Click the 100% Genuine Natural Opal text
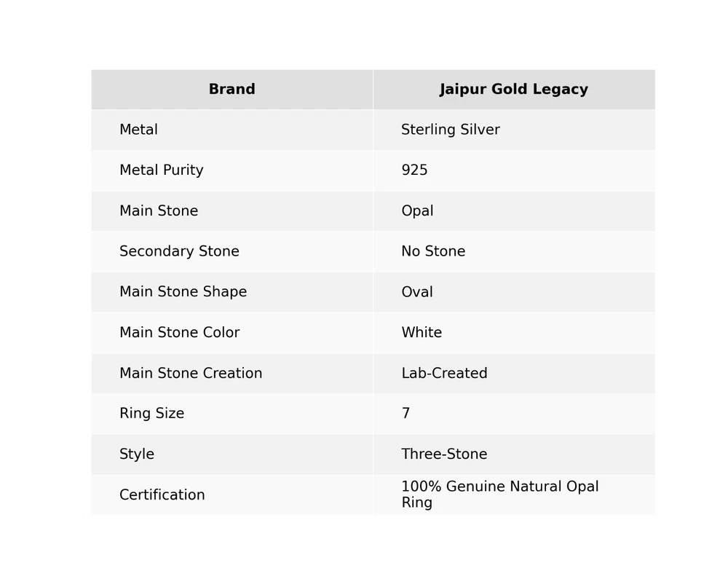This screenshot has height=579, width=728. [499, 487]
